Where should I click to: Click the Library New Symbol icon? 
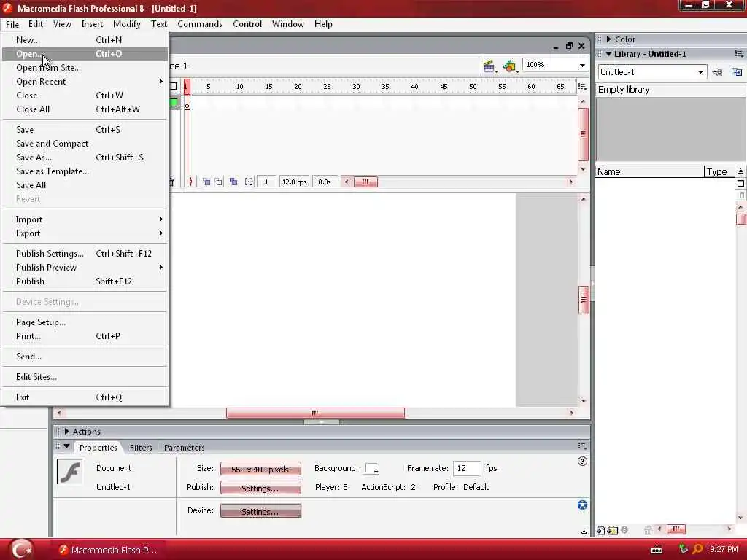(601, 530)
